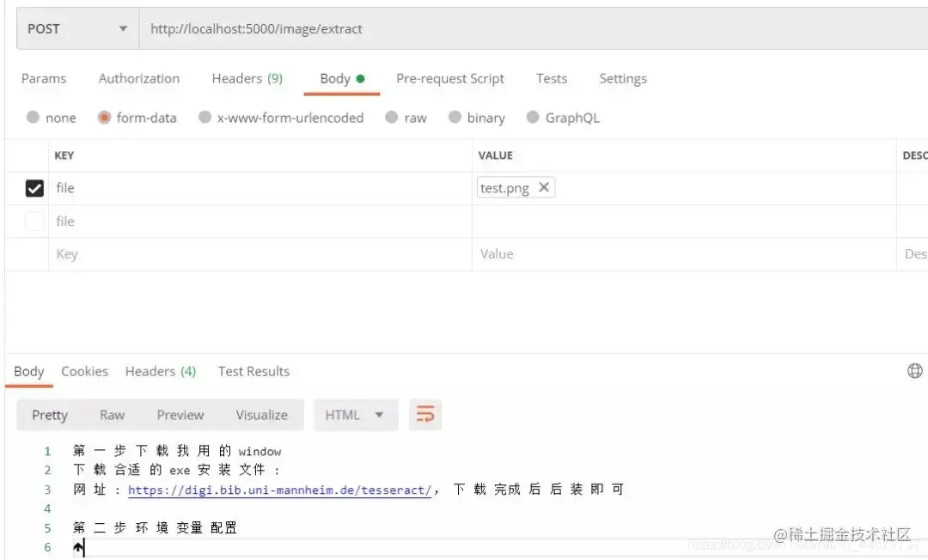Click the VALUE column header
The image size is (928, 560).
496,155
